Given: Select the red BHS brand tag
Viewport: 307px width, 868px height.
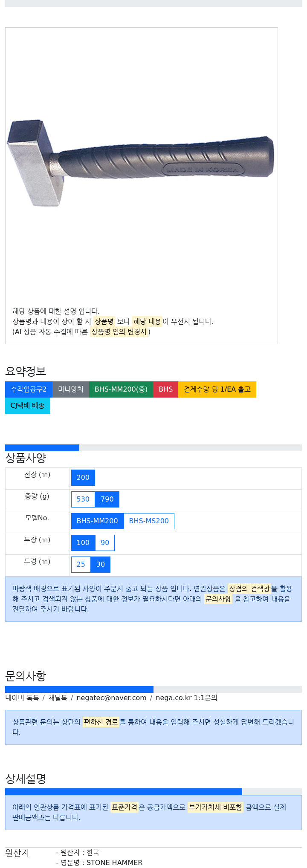Looking at the screenshot, I should pos(165,389).
